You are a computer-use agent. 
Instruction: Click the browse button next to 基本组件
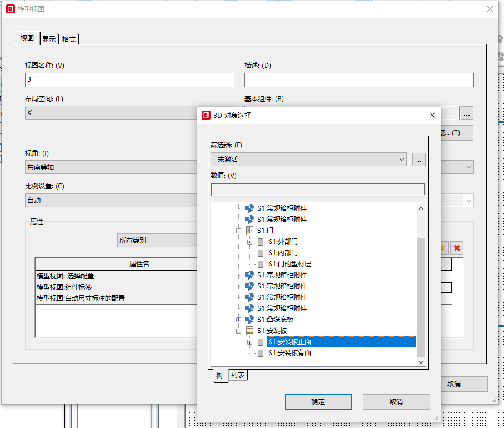tap(467, 113)
